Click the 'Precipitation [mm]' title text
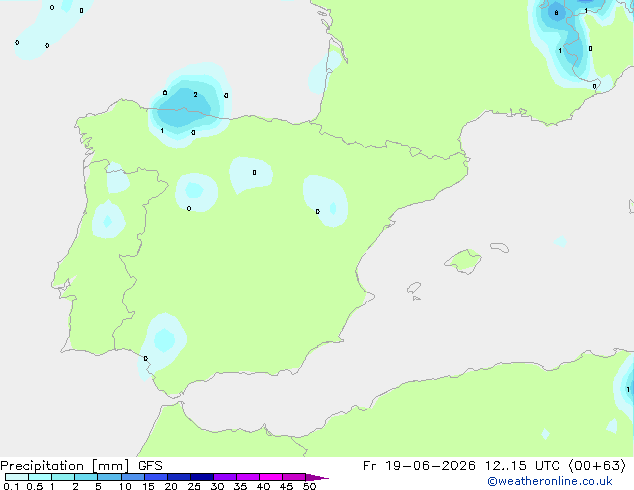The width and height of the screenshot is (634, 490). pyautogui.click(x=65, y=466)
